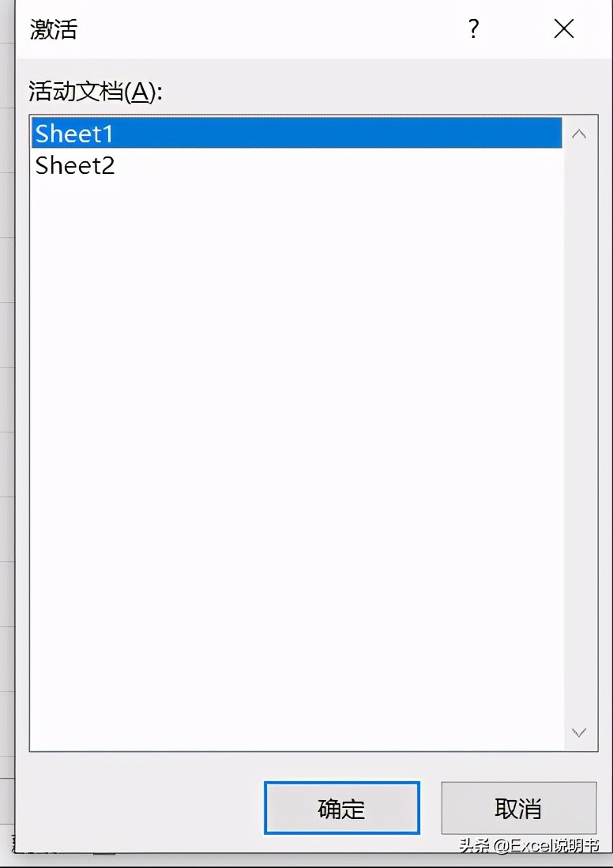Viewport: 613px width, 868px height.
Task: Click the 活动文档(A) label
Action: [95, 92]
